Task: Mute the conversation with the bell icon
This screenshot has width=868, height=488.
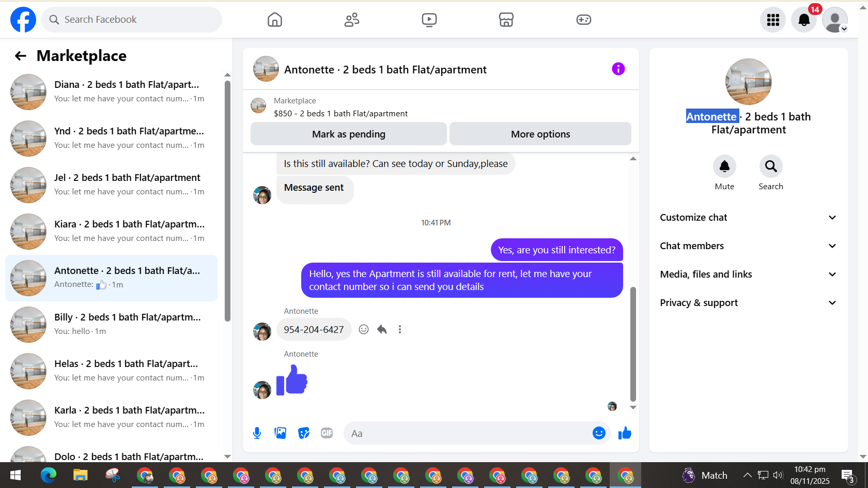Action: tap(724, 166)
